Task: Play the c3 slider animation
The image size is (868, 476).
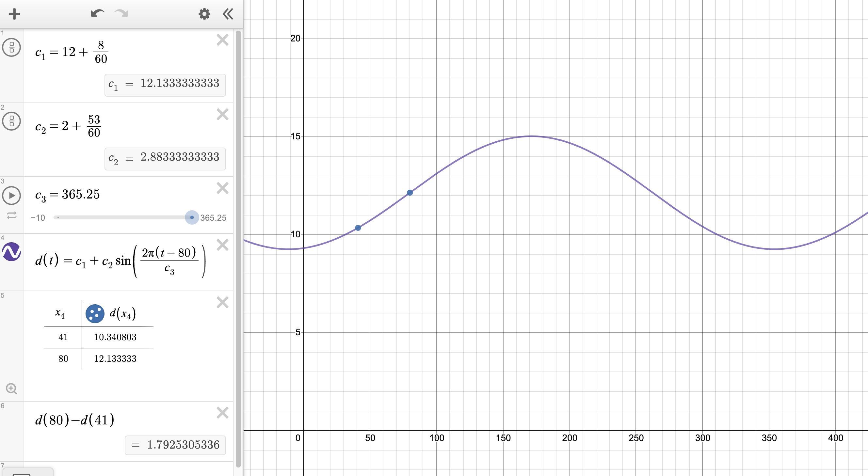Action: pos(11,195)
